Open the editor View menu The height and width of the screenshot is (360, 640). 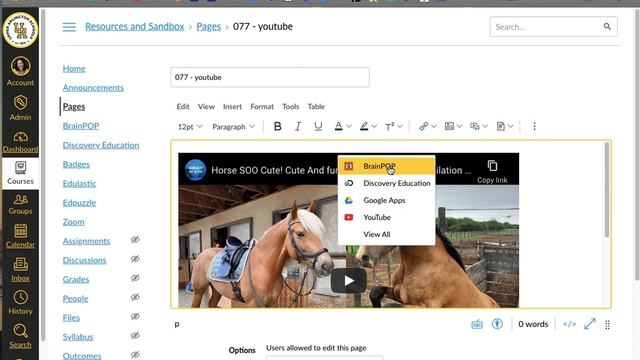point(206,107)
